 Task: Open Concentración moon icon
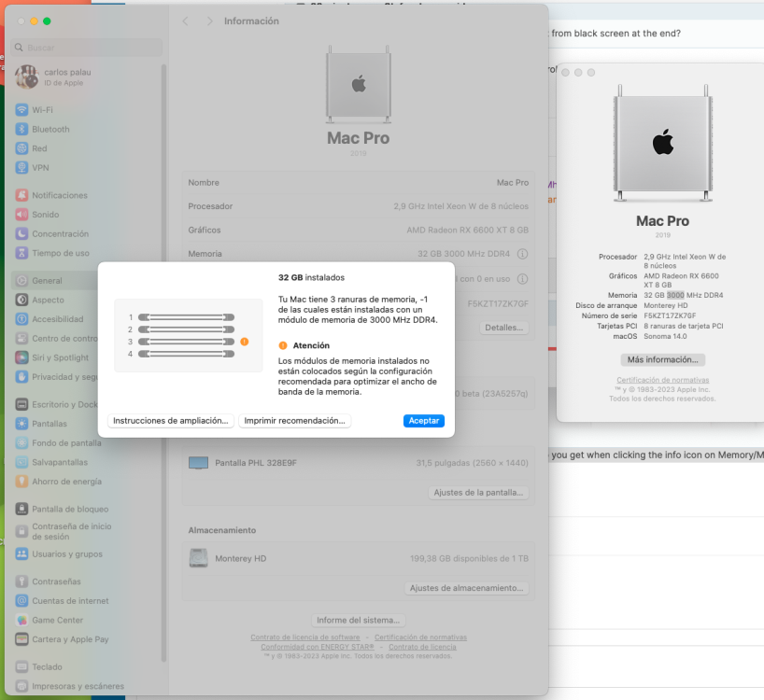point(21,233)
